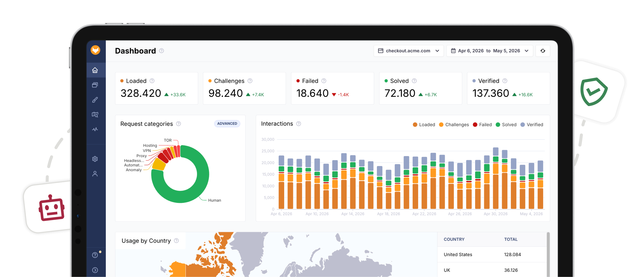Open the settings gear sidebar icon
Image resolution: width=644 pixels, height=277 pixels.
95,159
